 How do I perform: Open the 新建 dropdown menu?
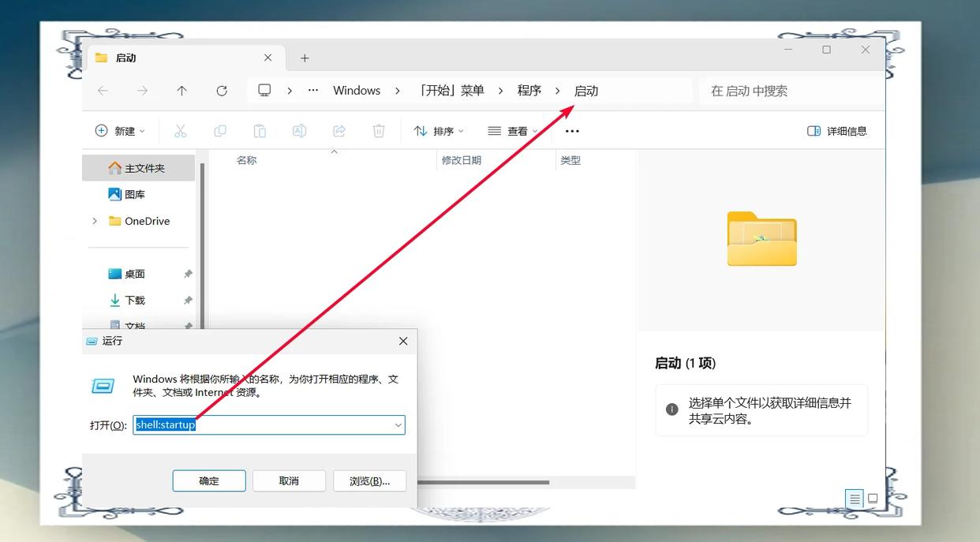(120, 131)
